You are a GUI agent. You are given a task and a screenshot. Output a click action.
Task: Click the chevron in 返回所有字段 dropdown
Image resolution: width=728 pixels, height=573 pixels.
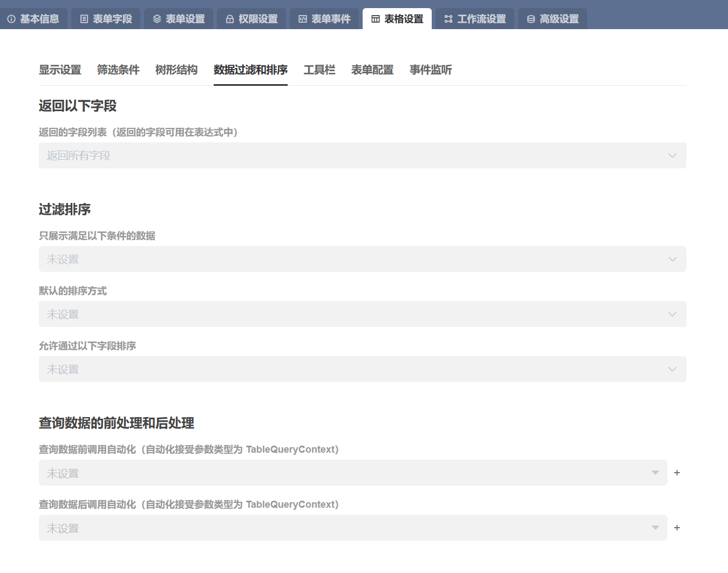coord(672,155)
